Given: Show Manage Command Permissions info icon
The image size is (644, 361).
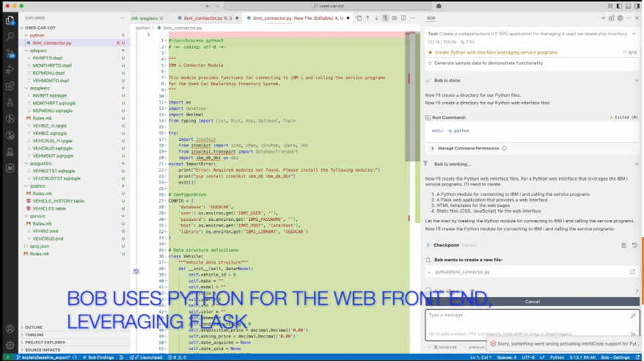Looking at the screenshot, I should pos(505,148).
